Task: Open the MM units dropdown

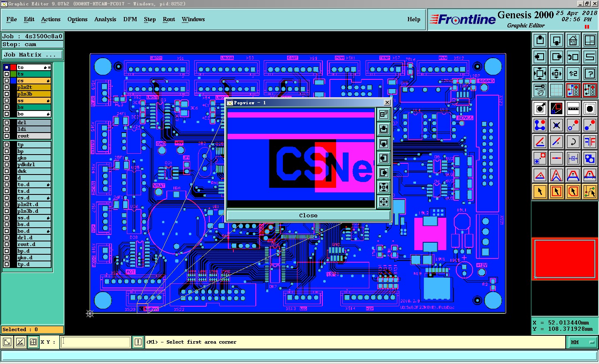Action: 582,342
